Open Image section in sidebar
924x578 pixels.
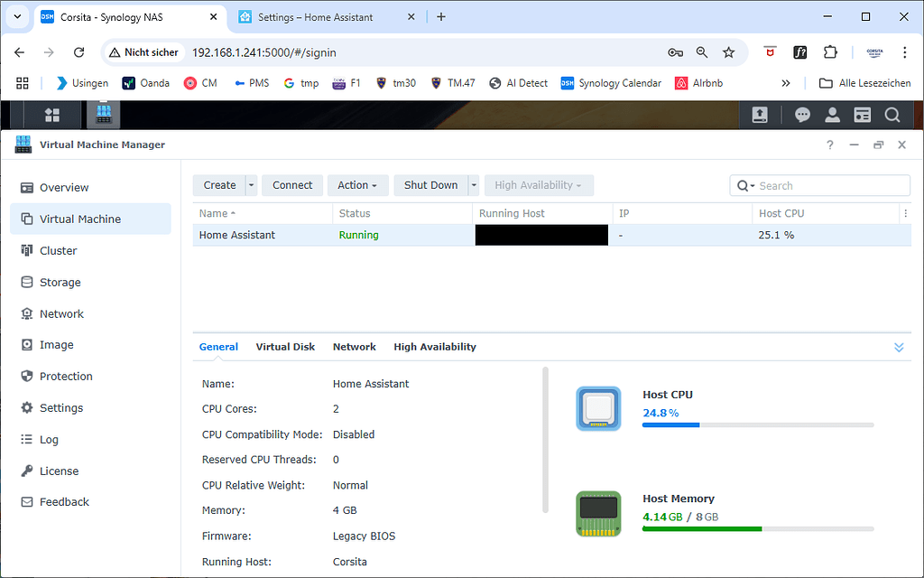tap(91, 344)
